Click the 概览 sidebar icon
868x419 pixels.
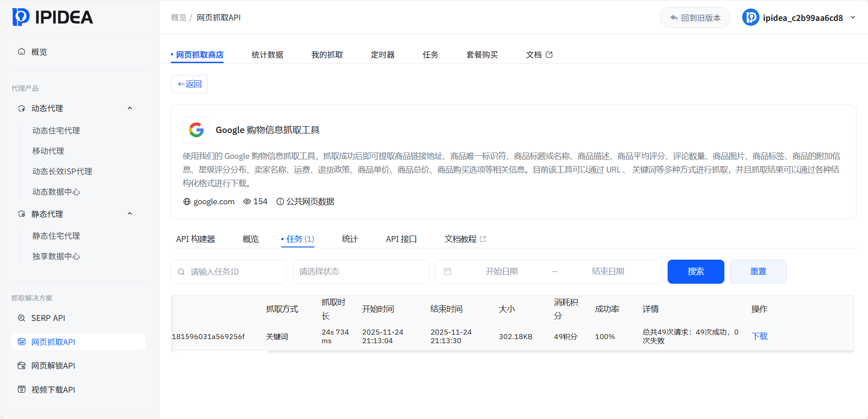21,52
